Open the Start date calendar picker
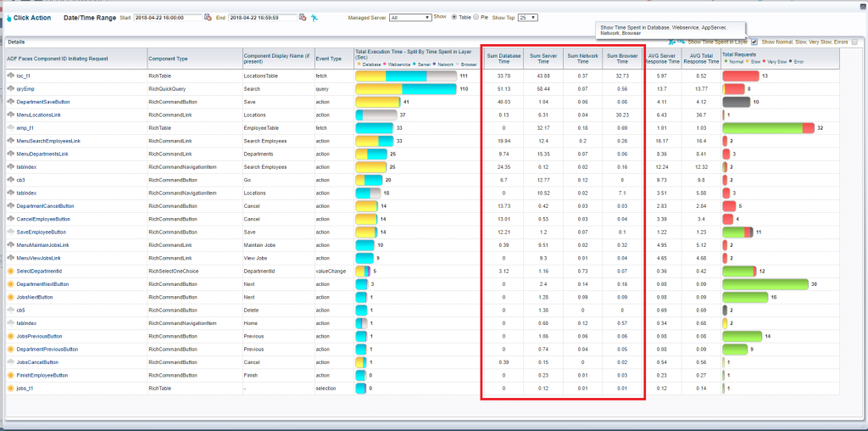The width and height of the screenshot is (868, 431). [x=209, y=17]
